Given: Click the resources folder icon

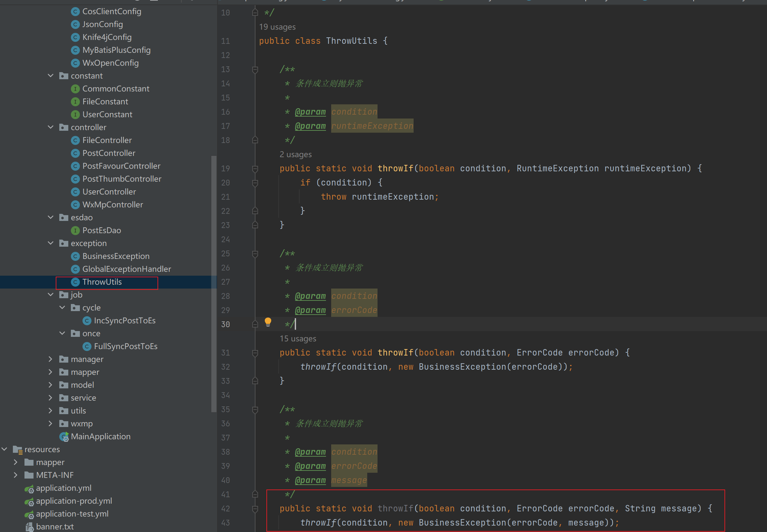Looking at the screenshot, I should click(x=17, y=450).
